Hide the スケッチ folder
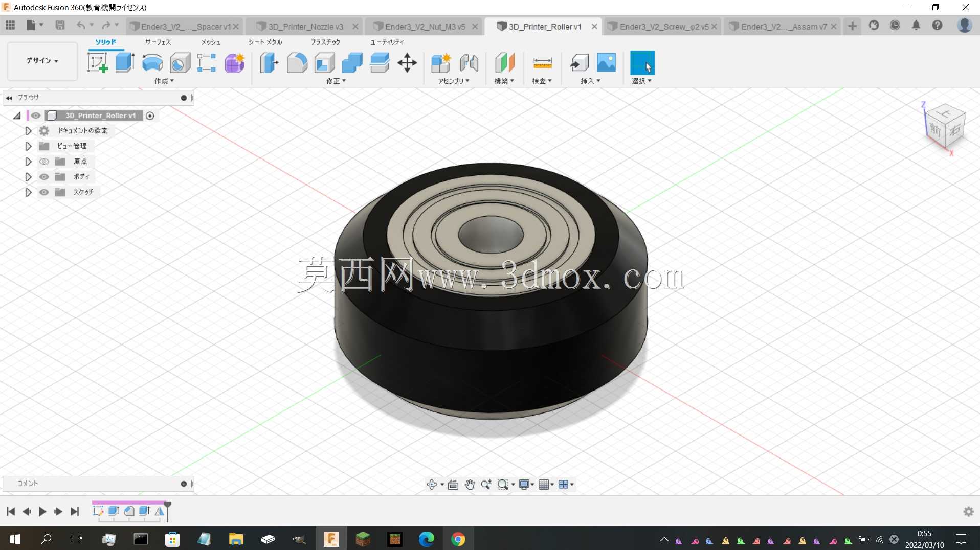Screen dimensions: 980x550 tap(44, 192)
